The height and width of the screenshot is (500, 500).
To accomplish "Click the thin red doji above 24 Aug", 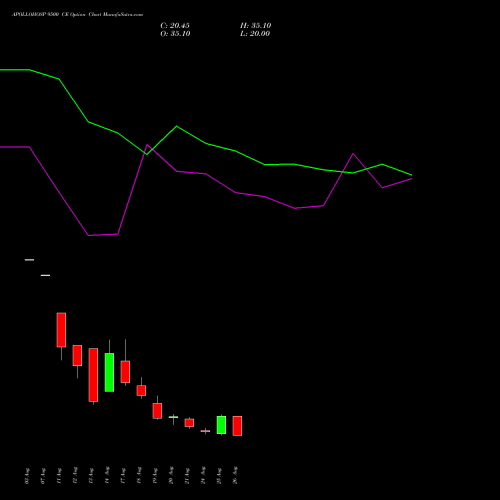I will click(205, 431).
